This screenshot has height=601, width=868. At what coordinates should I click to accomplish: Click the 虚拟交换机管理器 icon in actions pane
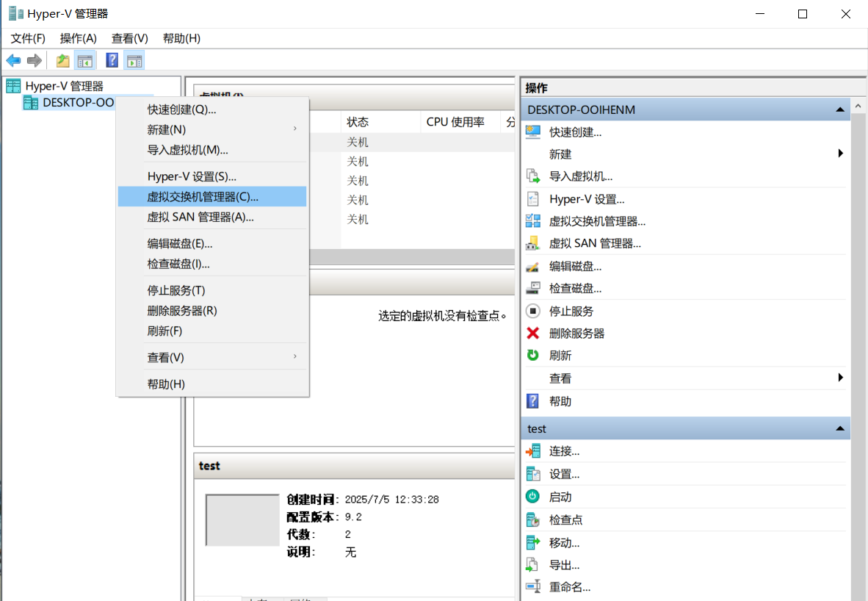click(x=533, y=221)
